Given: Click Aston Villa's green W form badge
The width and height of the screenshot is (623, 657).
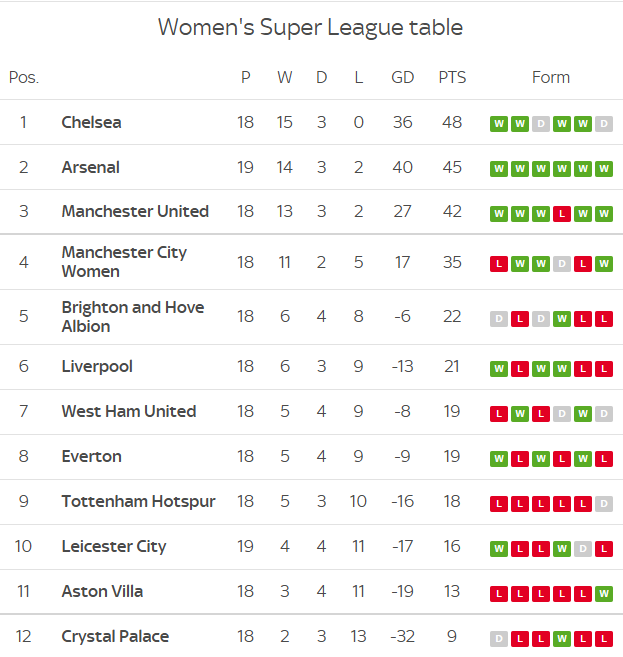Looking at the screenshot, I should point(603,593).
